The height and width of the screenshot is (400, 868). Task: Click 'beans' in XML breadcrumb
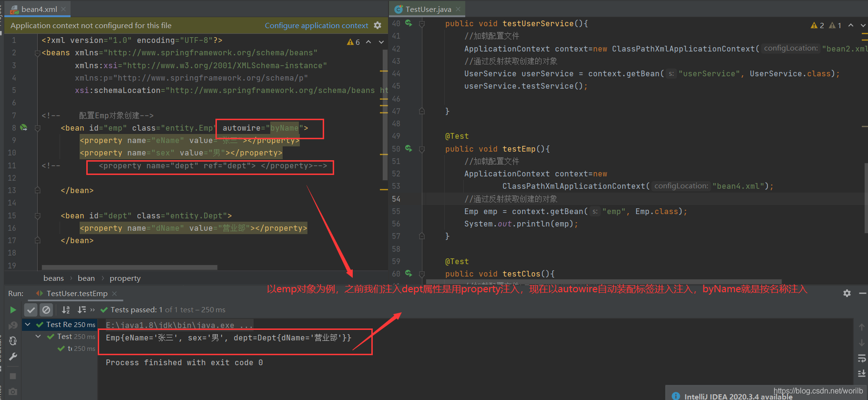[53, 278]
